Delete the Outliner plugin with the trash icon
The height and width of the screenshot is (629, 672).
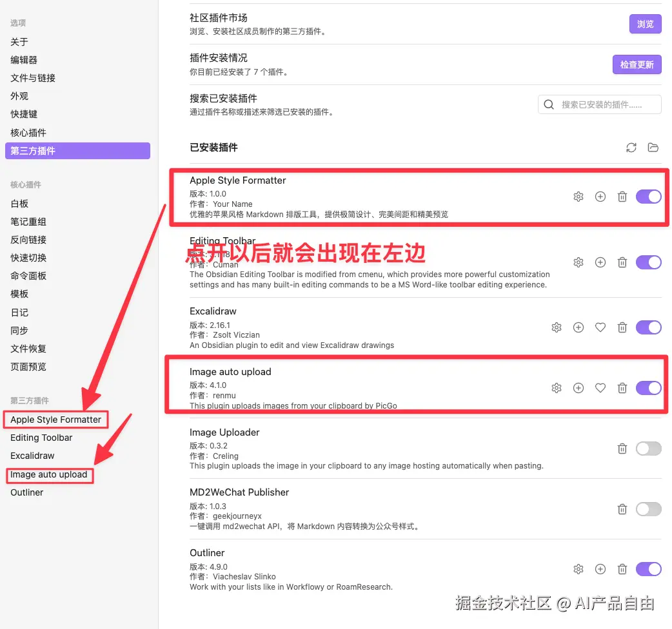point(622,569)
